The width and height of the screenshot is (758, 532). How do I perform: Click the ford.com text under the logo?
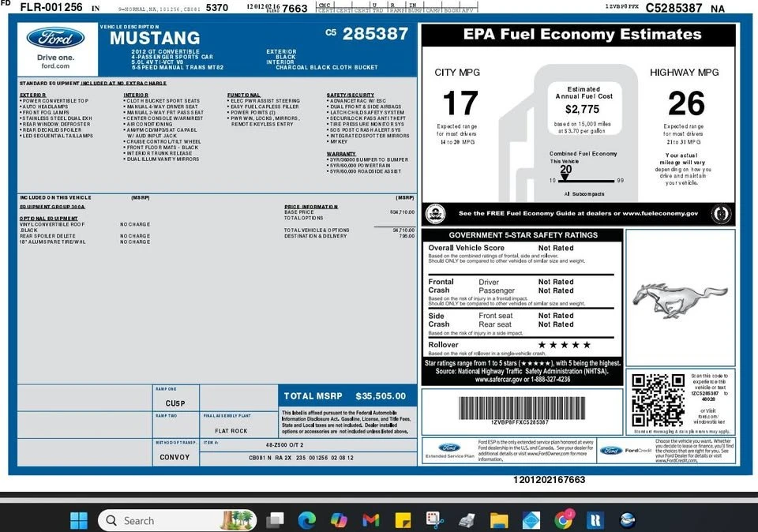point(55,66)
